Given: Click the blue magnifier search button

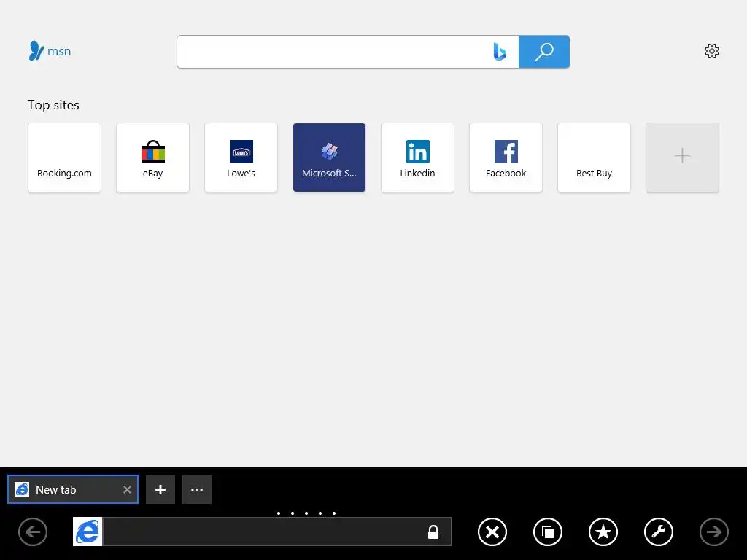Looking at the screenshot, I should [544, 52].
